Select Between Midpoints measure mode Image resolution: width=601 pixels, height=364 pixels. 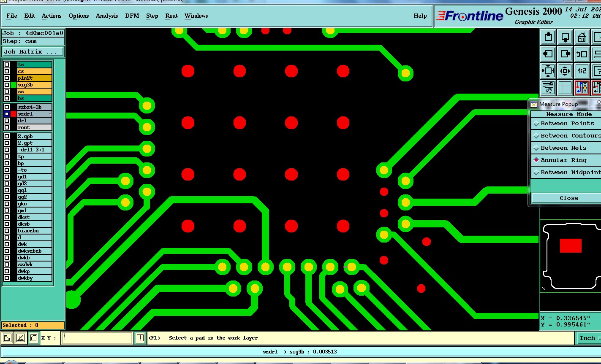[566, 173]
